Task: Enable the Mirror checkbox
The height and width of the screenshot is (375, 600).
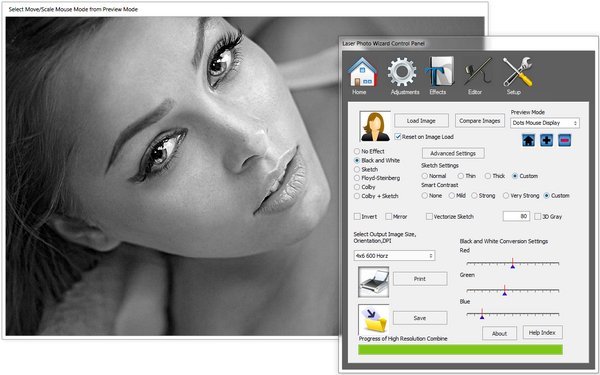Action: [x=396, y=217]
